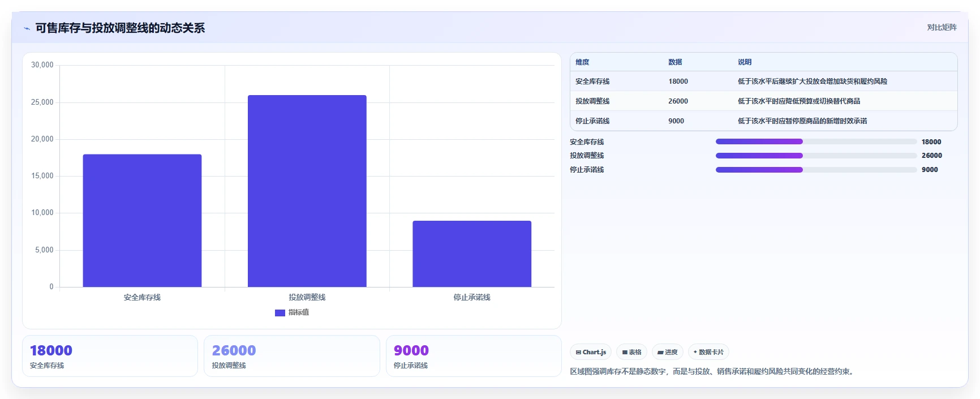The image size is (980, 399).
Task: Click table value 18000
Action: pyautogui.click(x=678, y=81)
